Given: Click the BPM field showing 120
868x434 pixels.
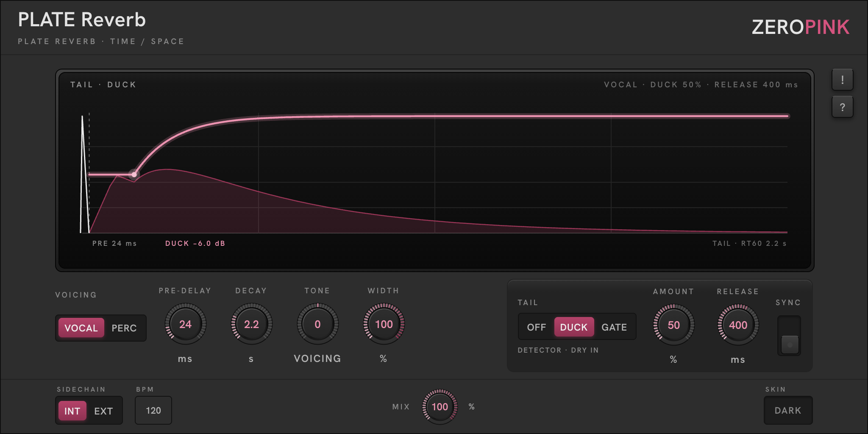Looking at the screenshot, I should click(x=153, y=410).
